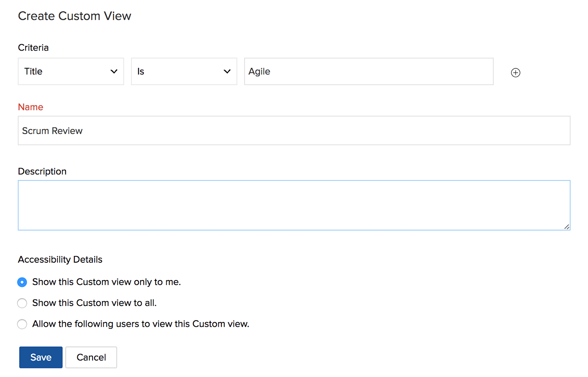Image resolution: width=588 pixels, height=377 pixels.
Task: Cancel creating the custom view
Action: (91, 358)
